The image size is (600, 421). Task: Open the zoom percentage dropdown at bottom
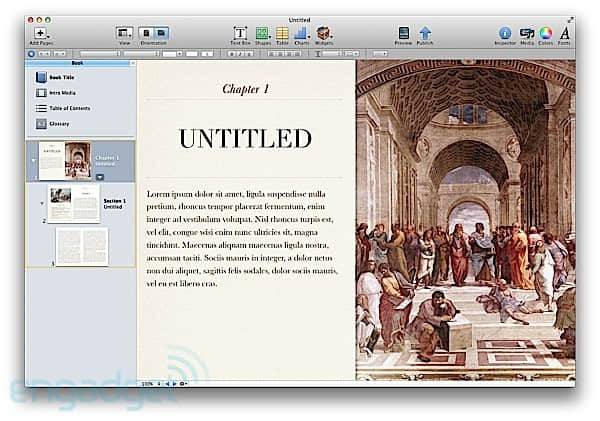tap(150, 383)
